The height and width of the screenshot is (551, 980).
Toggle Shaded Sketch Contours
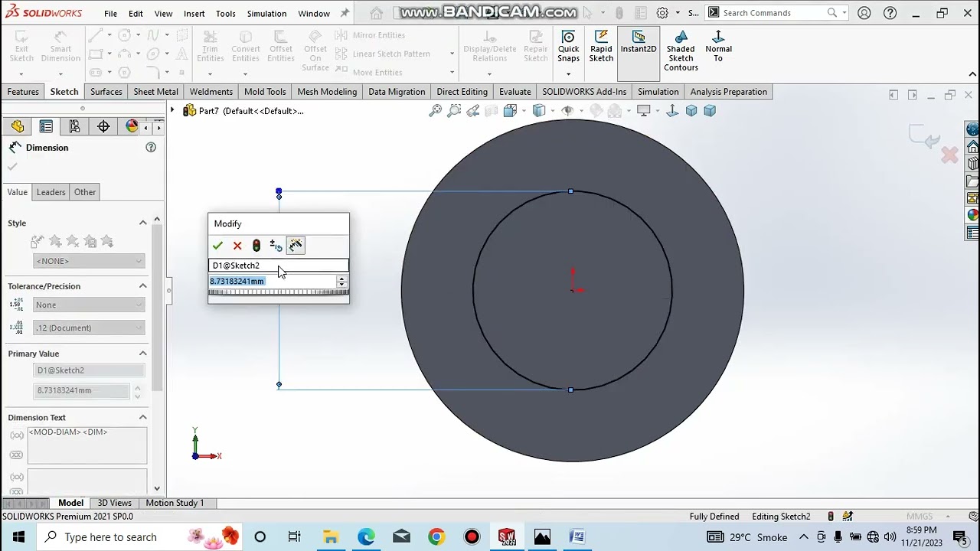click(681, 52)
